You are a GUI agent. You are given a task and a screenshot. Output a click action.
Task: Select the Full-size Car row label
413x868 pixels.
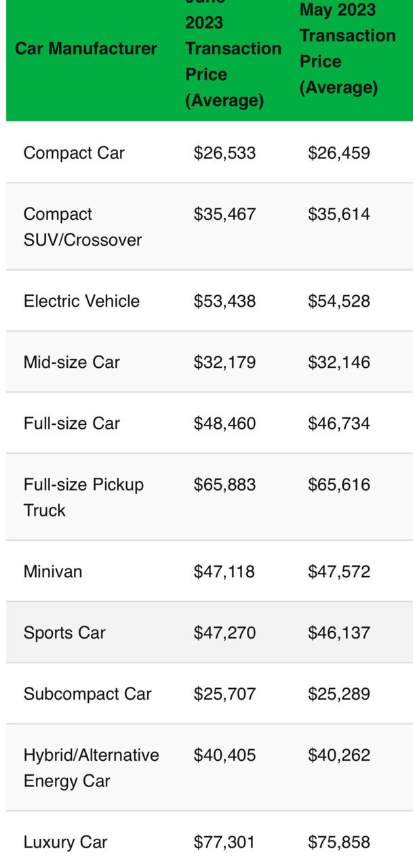(x=72, y=423)
